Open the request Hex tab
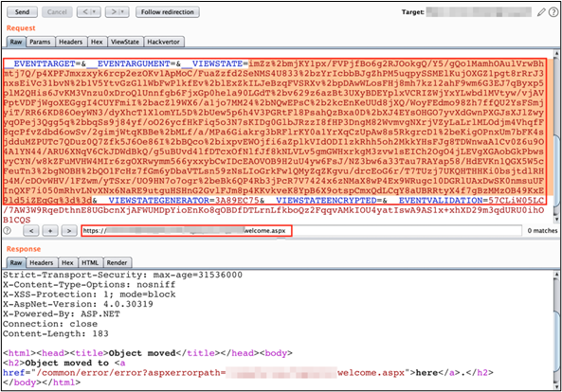Image resolution: width=562 pixels, height=392 pixels. pyautogui.click(x=97, y=42)
